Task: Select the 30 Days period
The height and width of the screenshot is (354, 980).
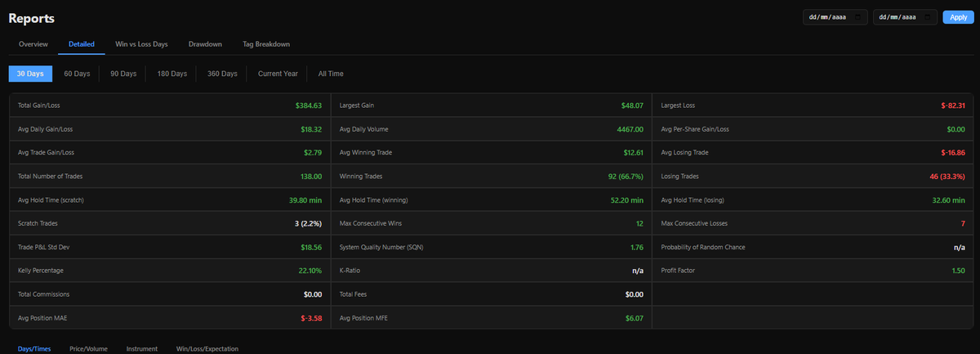Action: [30, 74]
